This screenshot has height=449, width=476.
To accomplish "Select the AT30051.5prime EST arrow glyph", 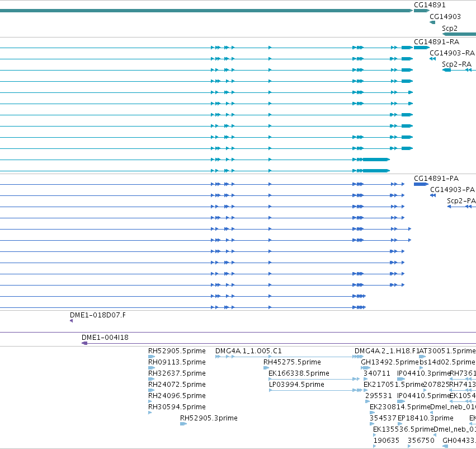I will pos(422,357).
